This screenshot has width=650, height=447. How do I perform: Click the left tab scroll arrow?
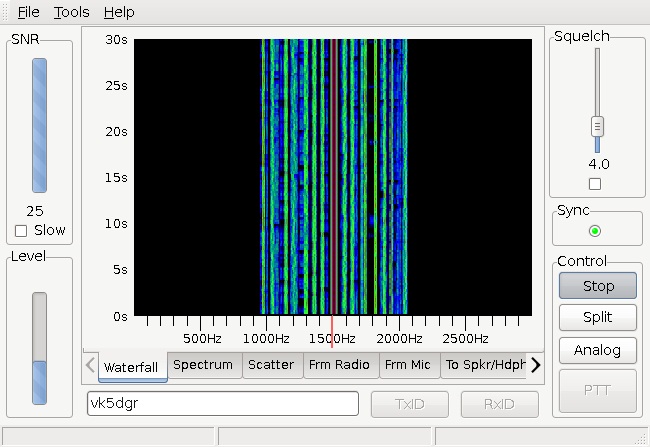click(90, 365)
